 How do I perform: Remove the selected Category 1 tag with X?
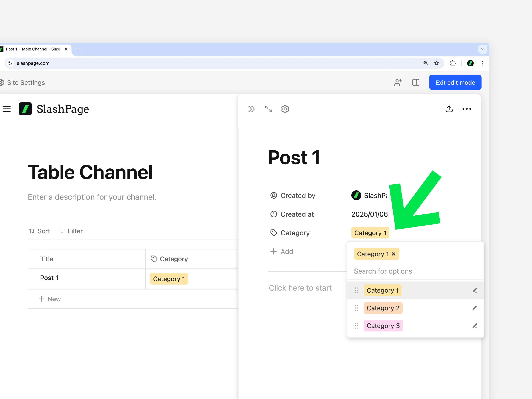click(x=394, y=254)
